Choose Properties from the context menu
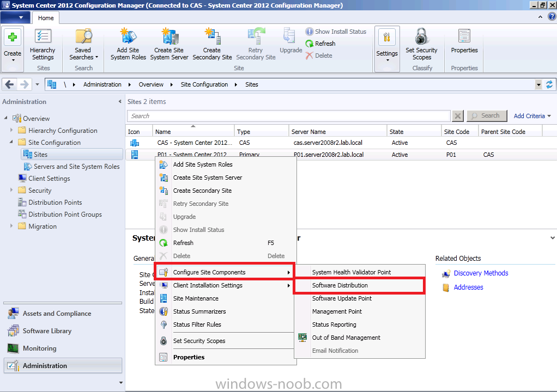This screenshot has height=392, width=557. (x=226, y=357)
